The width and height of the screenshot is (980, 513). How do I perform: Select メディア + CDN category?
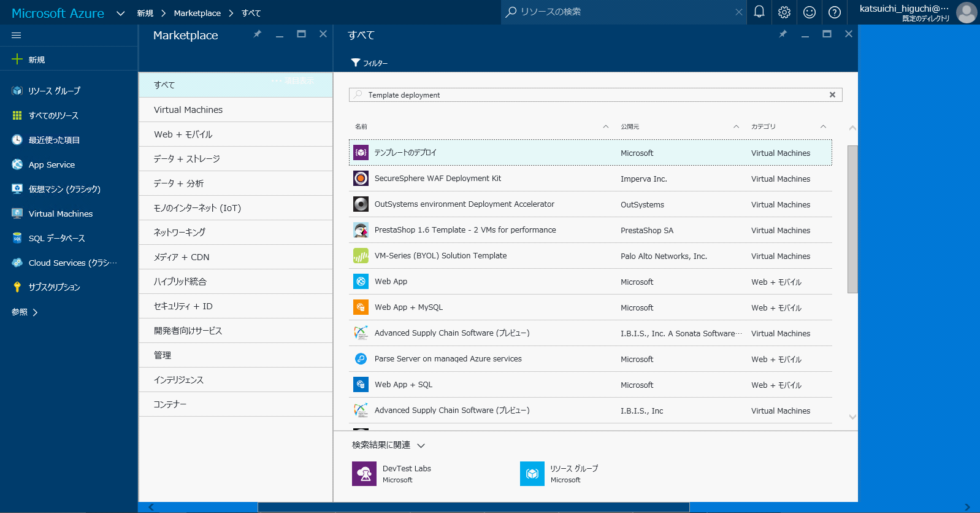(235, 256)
